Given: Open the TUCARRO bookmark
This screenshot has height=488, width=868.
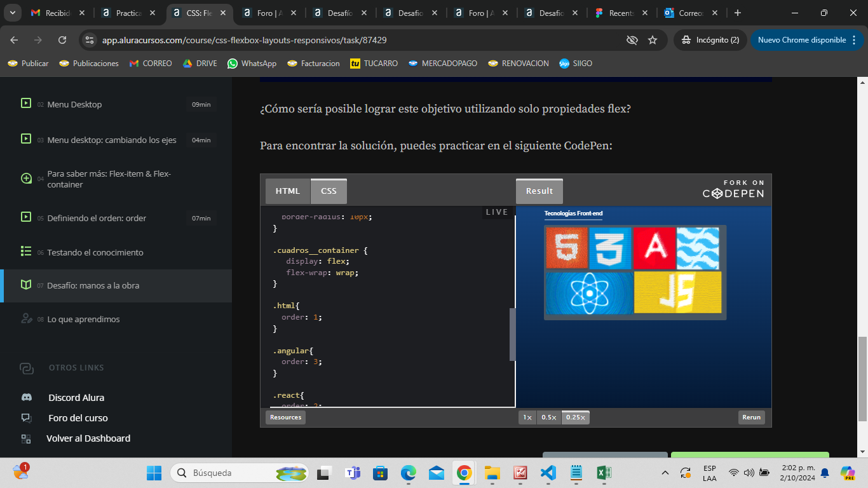Looking at the screenshot, I should pyautogui.click(x=374, y=64).
